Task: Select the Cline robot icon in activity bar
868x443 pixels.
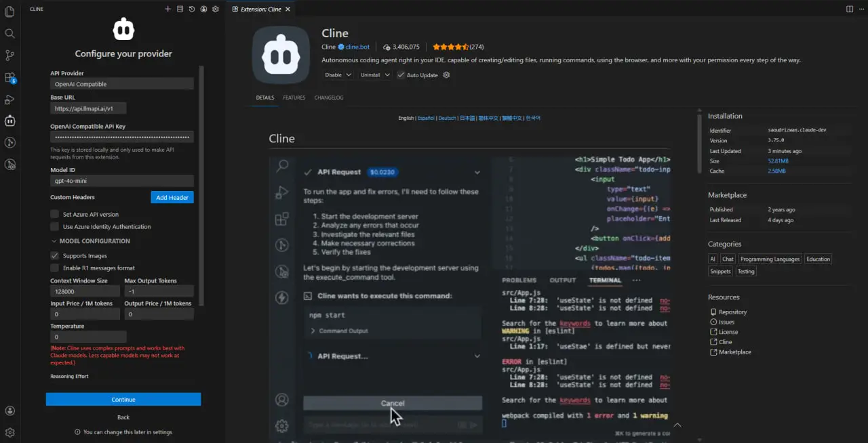Action: click(9, 121)
